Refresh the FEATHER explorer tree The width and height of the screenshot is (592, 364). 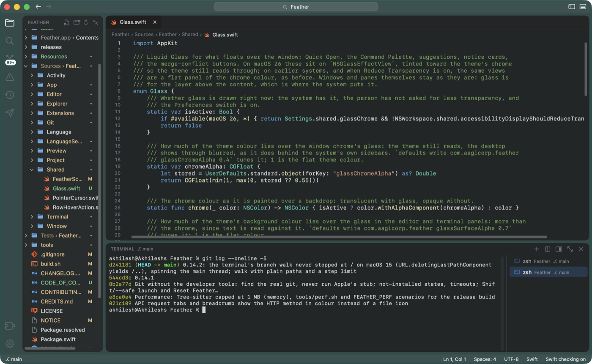(x=86, y=22)
